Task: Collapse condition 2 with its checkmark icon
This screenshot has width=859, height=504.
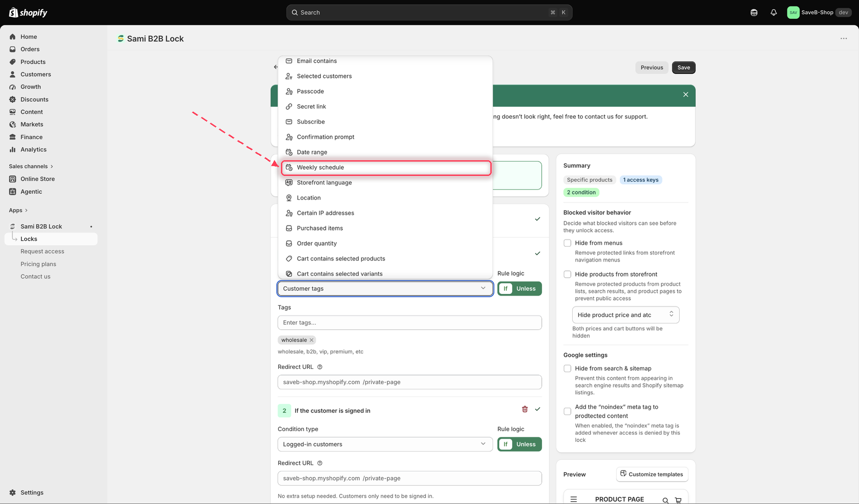Action: (x=537, y=409)
